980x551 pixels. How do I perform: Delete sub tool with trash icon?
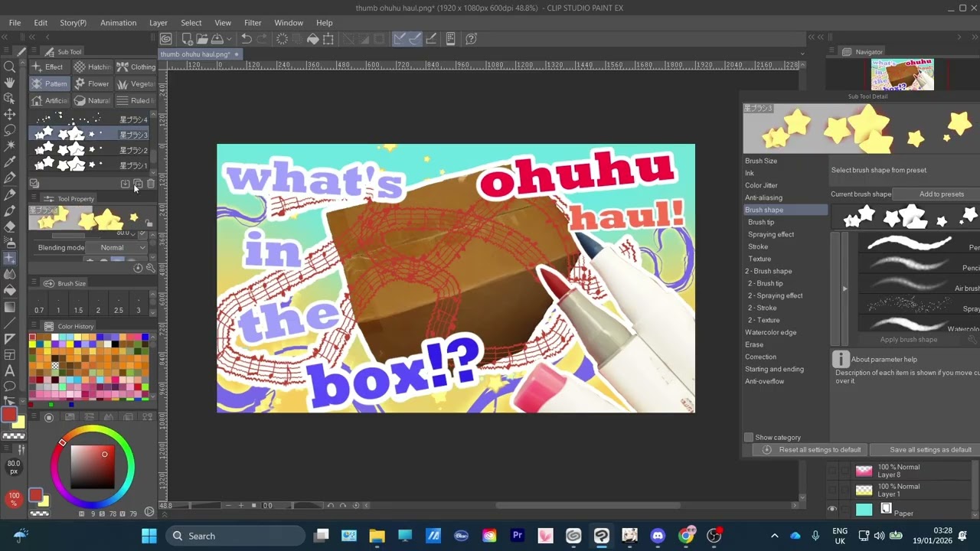[x=151, y=184]
